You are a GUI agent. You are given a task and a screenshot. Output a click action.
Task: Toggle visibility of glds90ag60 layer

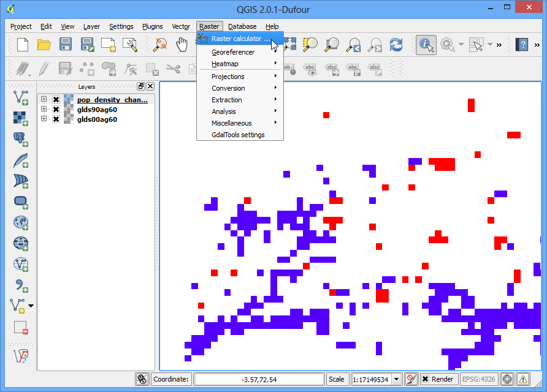tap(56, 110)
